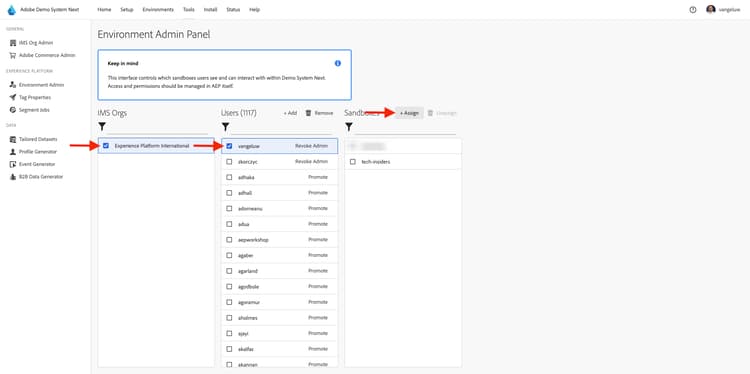Click the IMS Orgs filter funnel icon

click(x=102, y=127)
